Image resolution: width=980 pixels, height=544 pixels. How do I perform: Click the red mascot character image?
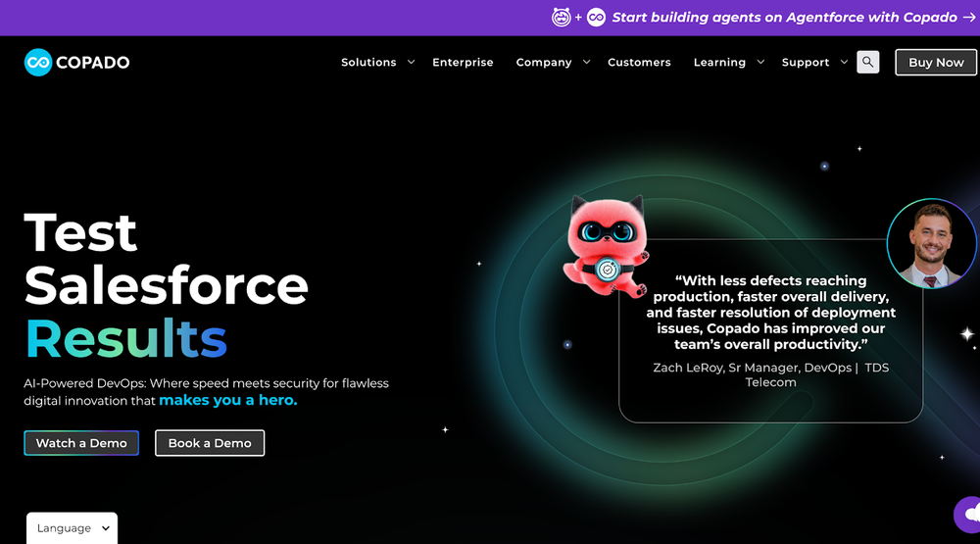point(605,245)
